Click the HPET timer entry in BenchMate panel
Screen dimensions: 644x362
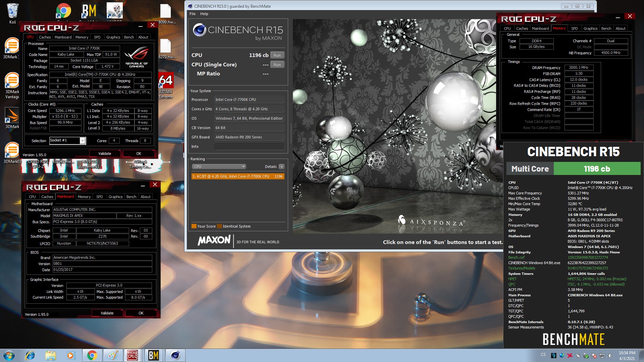click(512, 279)
